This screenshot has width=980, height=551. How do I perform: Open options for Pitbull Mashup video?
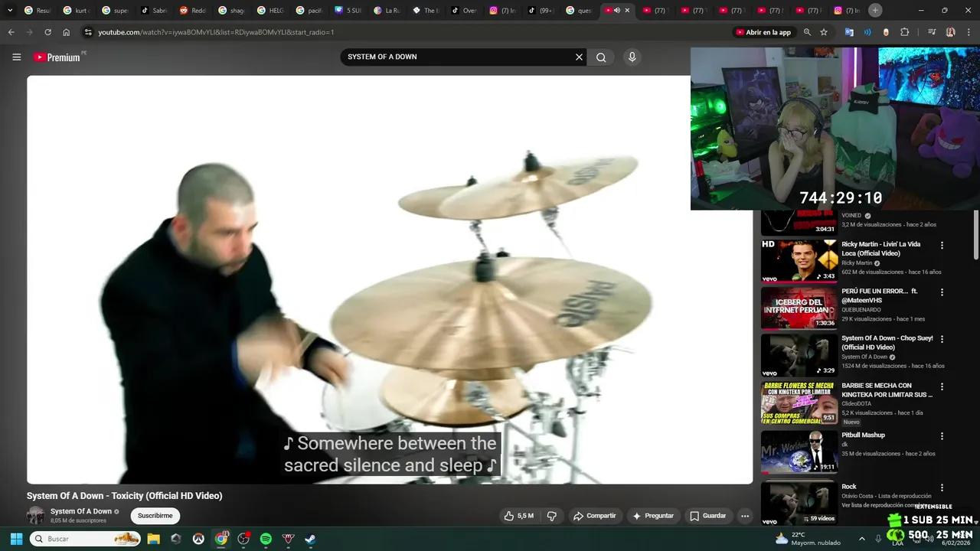(x=942, y=436)
